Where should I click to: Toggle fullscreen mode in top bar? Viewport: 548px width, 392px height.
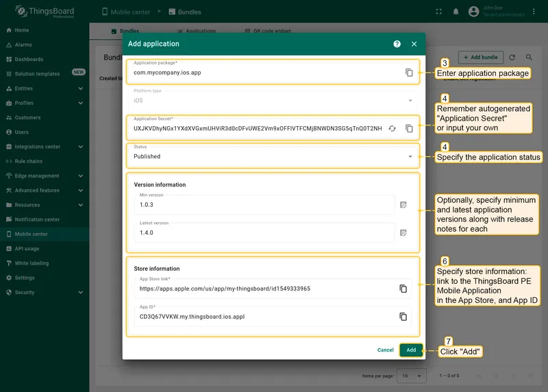pos(438,12)
